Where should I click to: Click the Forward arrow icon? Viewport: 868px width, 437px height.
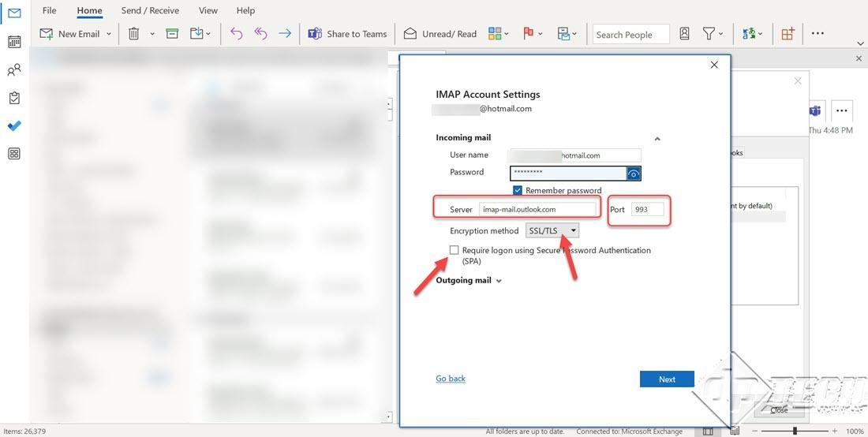point(285,34)
